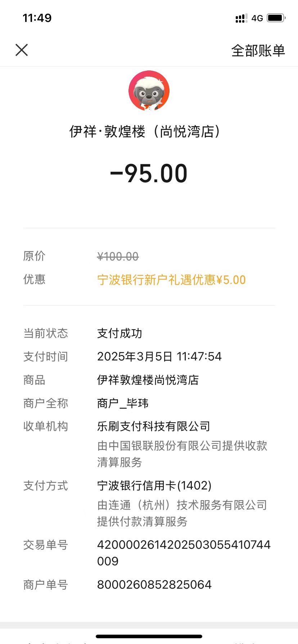Select the transaction number starting with 4200002614
This screenshot has width=298, height=644.
point(184,553)
